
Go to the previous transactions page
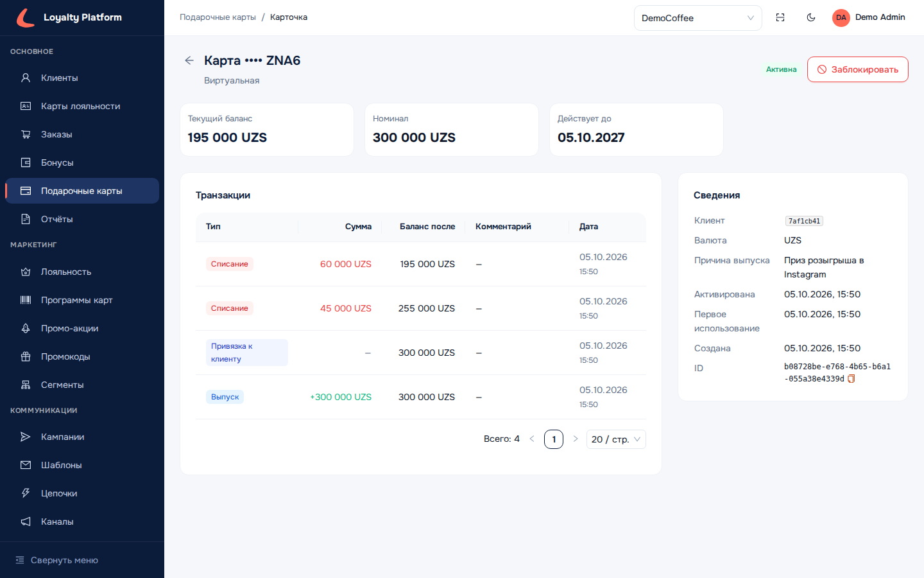(532, 439)
